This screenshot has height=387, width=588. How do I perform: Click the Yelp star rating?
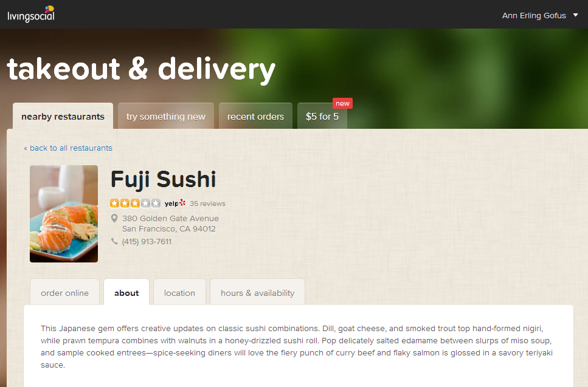point(135,203)
